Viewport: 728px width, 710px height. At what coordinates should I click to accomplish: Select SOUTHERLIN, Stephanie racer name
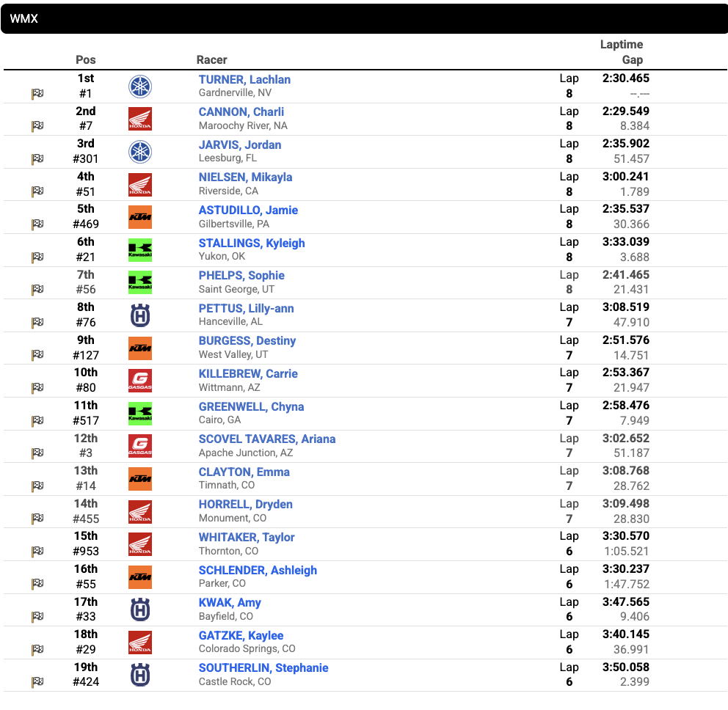263,667
